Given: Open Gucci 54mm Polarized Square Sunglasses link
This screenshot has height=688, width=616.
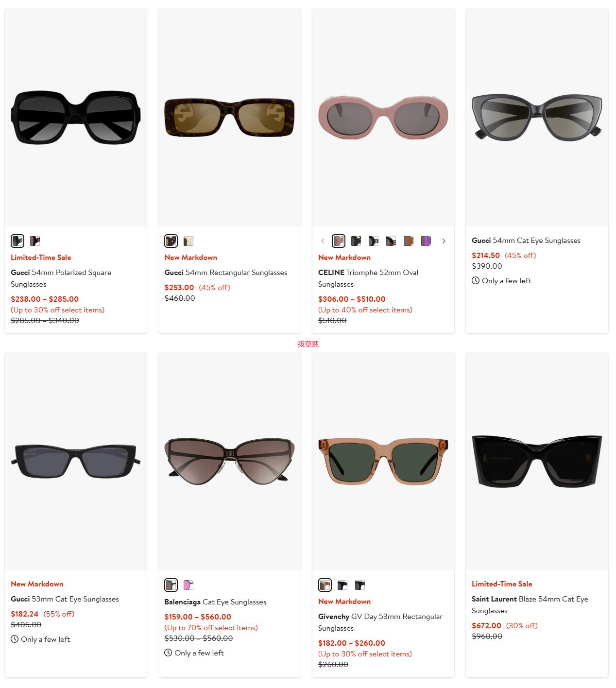Looking at the screenshot, I should click(x=61, y=278).
